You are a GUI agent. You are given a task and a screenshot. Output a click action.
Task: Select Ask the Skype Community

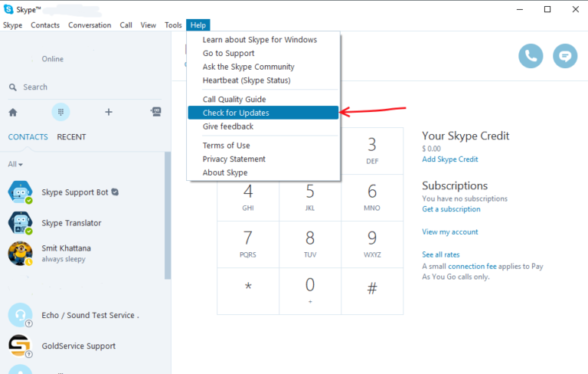click(263, 67)
